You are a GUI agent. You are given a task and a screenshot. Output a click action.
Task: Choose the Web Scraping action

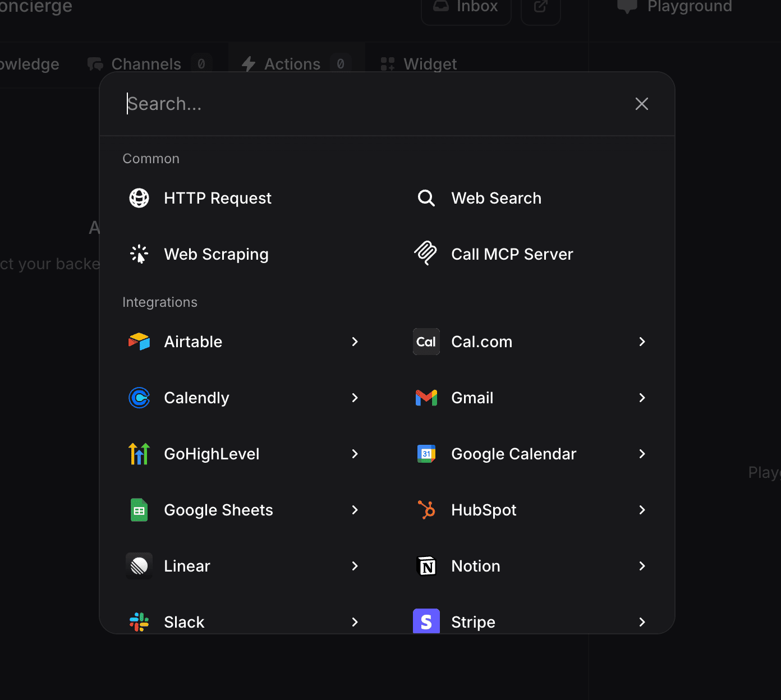(216, 254)
